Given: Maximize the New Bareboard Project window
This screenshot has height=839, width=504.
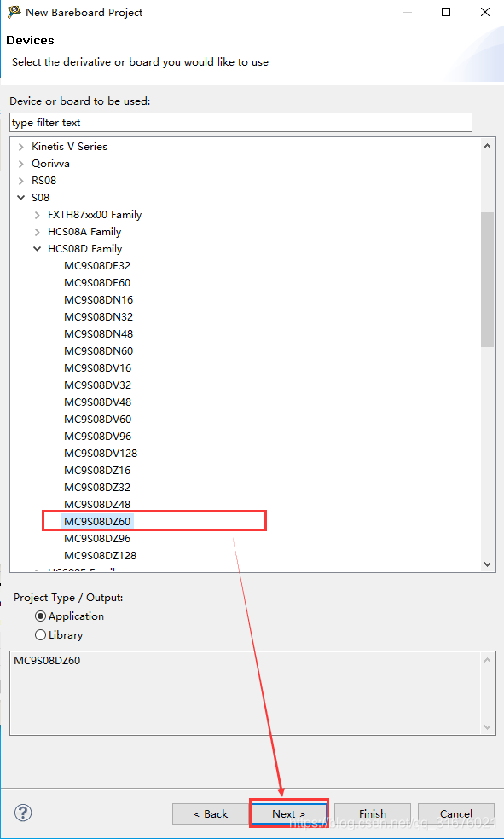Looking at the screenshot, I should [x=446, y=12].
